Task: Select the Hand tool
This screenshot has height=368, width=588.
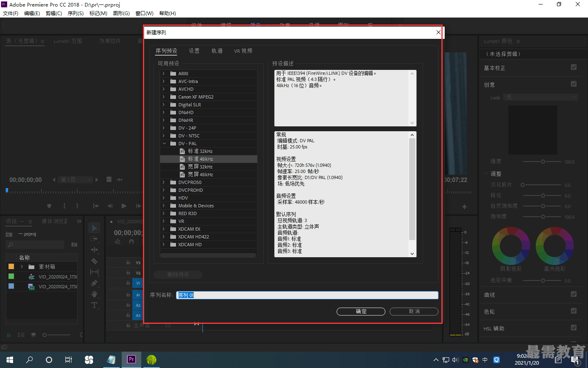Action: click(94, 294)
